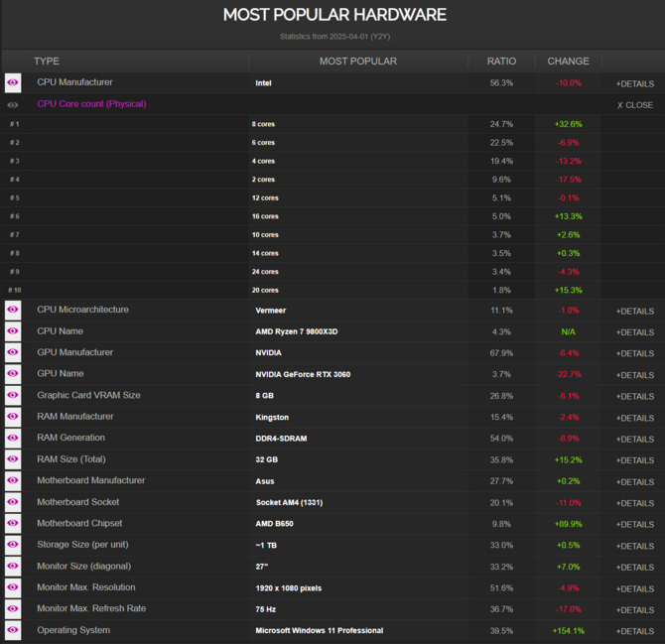Click the MOST POPULAR column header
This screenshot has height=644, width=665.
358,62
